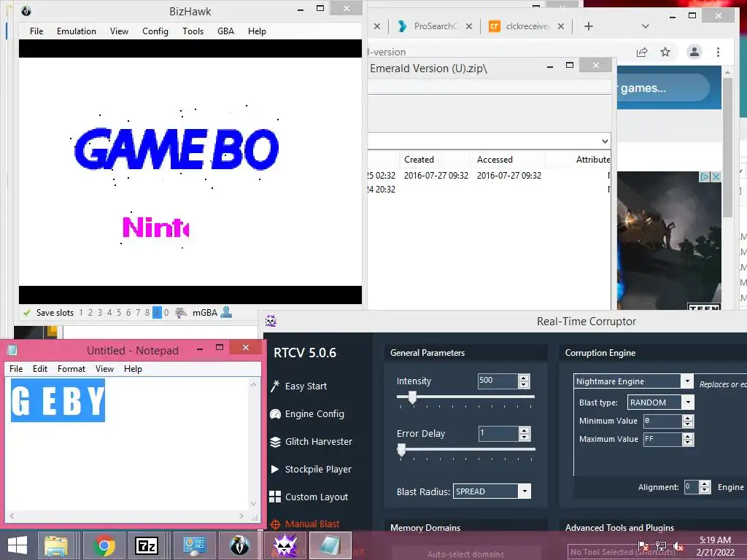The height and width of the screenshot is (560, 747).
Task: Open File Explorer from the taskbar
Action: point(56,545)
